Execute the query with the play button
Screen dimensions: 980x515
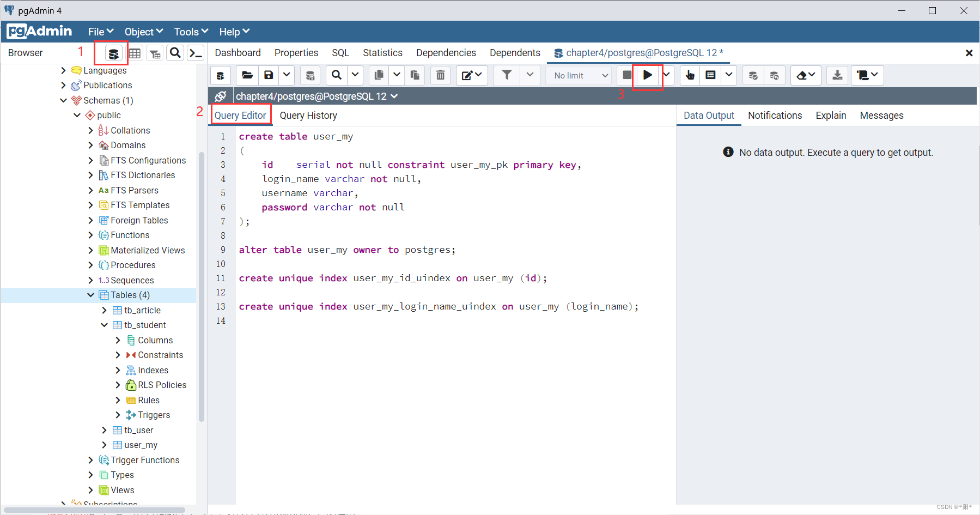pyautogui.click(x=648, y=75)
